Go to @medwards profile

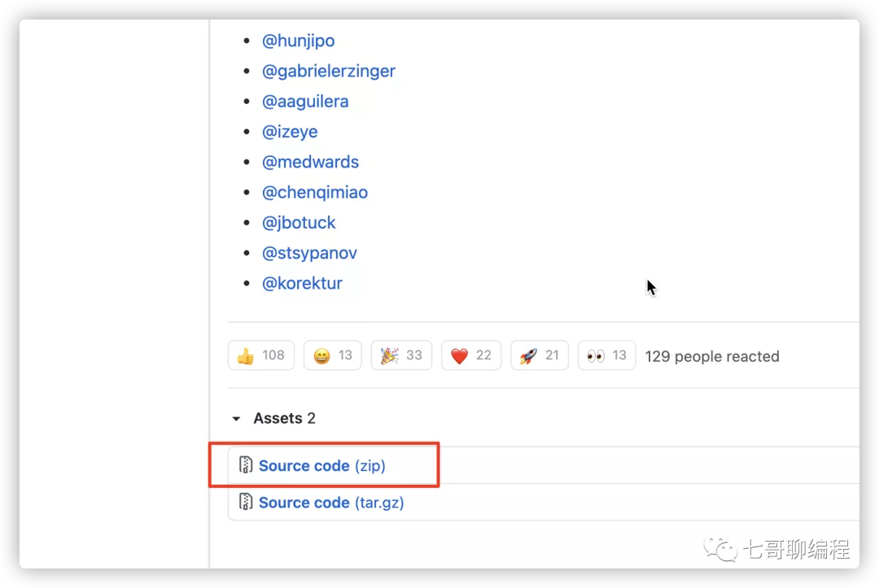[x=310, y=162]
